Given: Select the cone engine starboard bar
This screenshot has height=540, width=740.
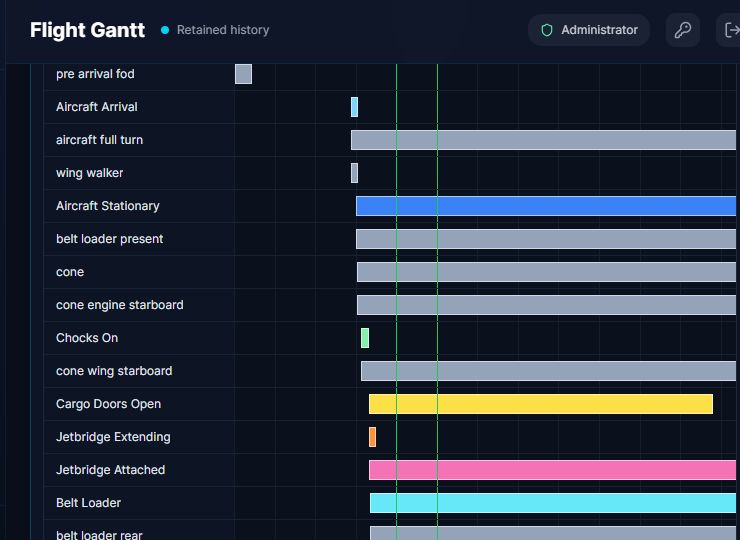Looking at the screenshot, I should coord(547,305).
